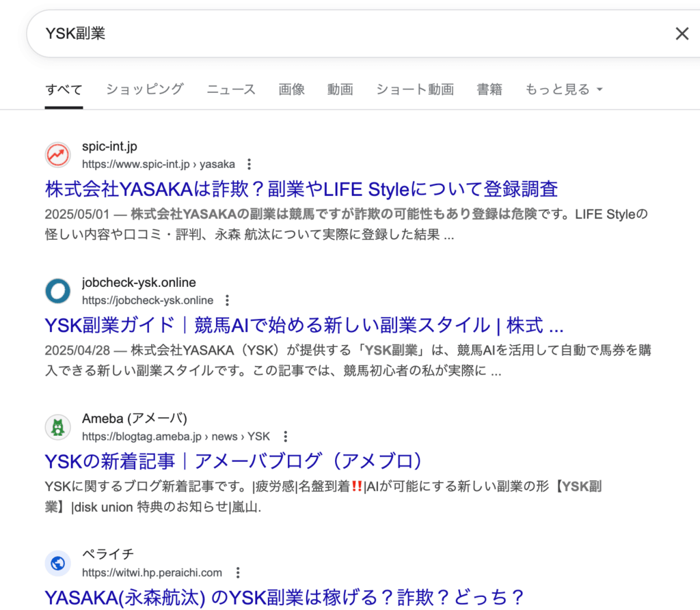Switch to the 書籍 tab
This screenshot has height=610, width=700.
click(489, 89)
